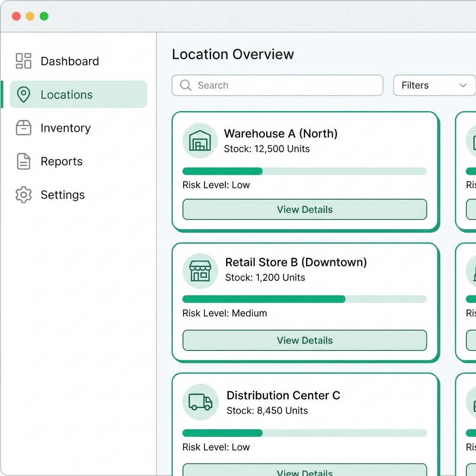Focus the Search input field
The image size is (476, 476).
(284, 86)
